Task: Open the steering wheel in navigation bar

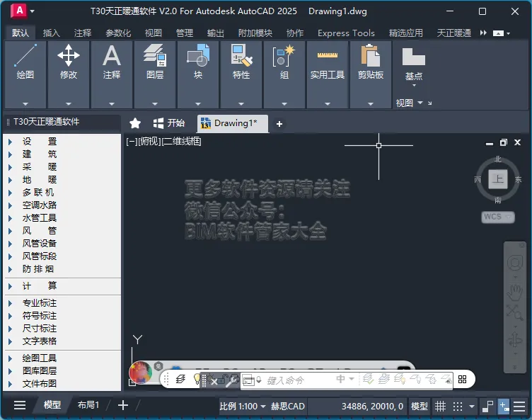Action: point(515,263)
